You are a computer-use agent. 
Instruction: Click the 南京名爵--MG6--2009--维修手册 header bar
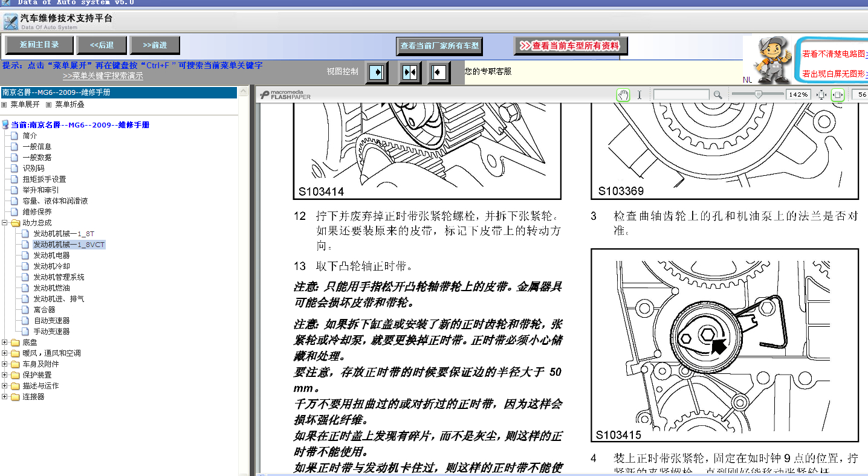coord(118,92)
